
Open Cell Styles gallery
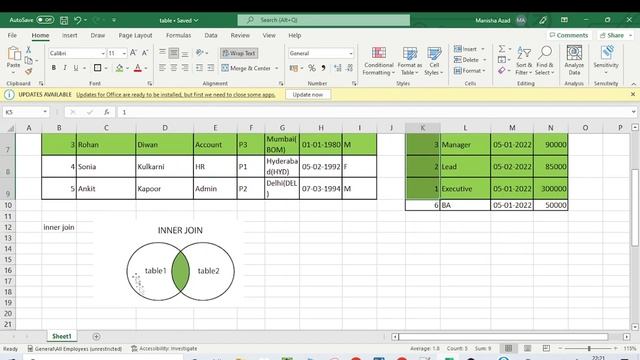click(x=434, y=61)
